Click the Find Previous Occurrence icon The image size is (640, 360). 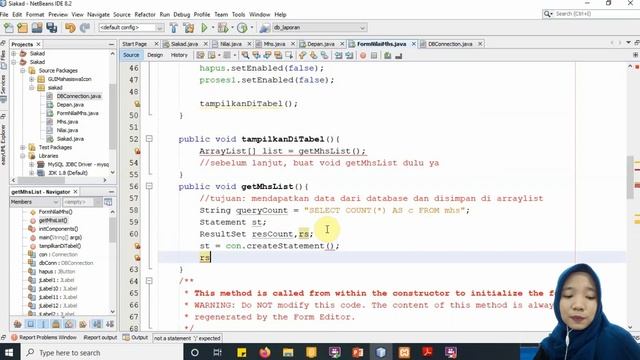coord(256,55)
